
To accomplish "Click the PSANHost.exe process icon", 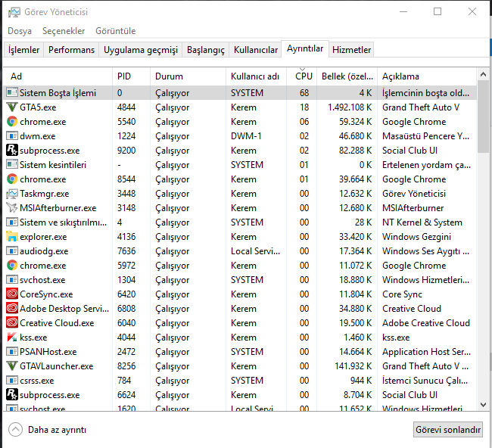I will [12, 352].
